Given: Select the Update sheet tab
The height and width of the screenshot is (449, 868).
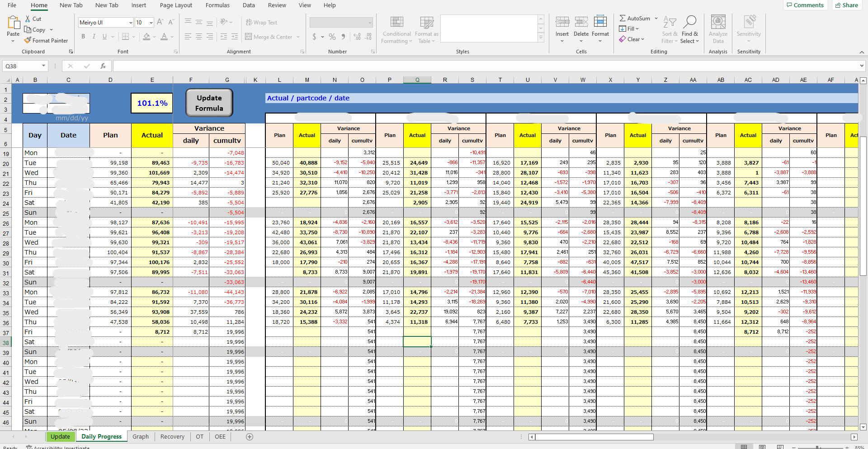Looking at the screenshot, I should click(x=60, y=437).
